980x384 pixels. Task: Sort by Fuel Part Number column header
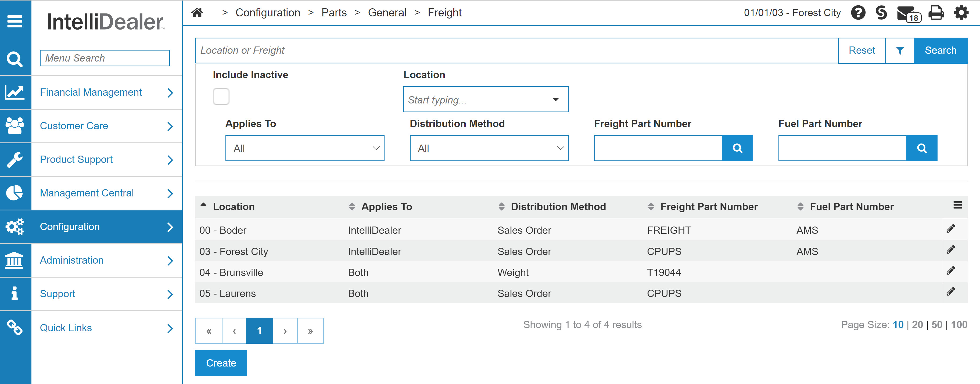pos(851,207)
